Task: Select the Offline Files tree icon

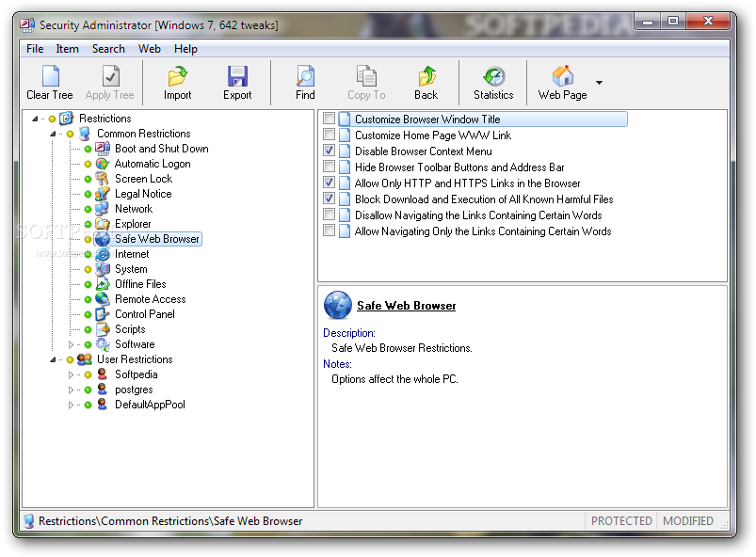Action: (103, 284)
